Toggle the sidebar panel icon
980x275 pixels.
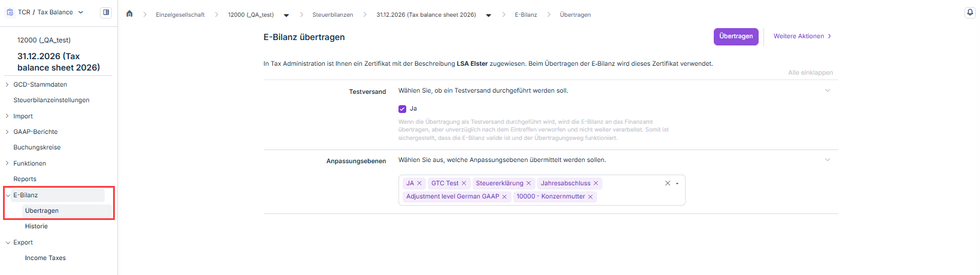106,12
